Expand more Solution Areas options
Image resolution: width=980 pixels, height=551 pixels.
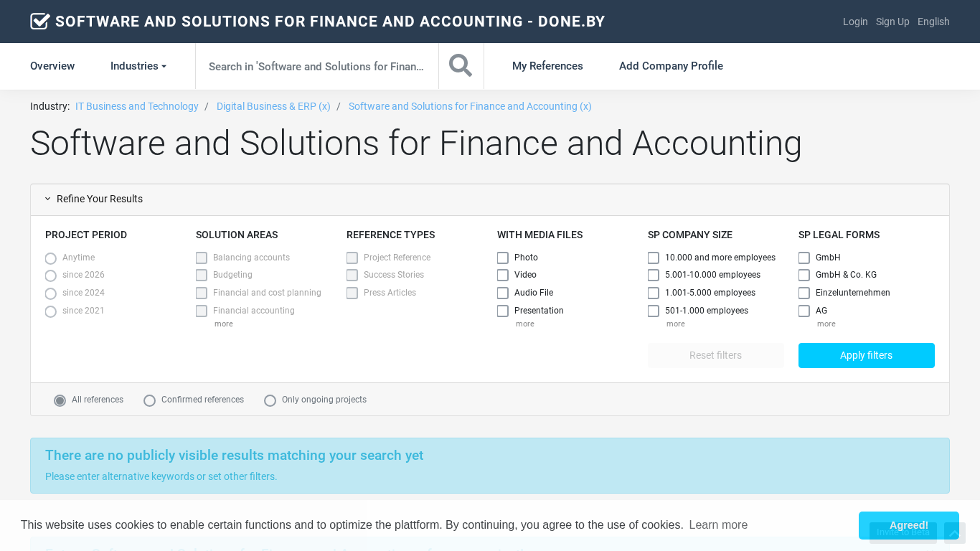[x=223, y=324]
